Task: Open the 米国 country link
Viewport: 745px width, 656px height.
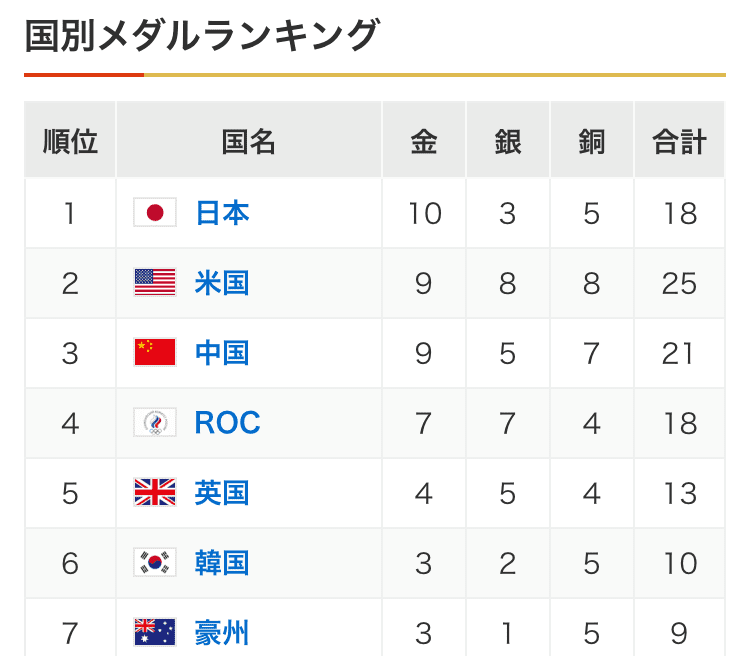Action: (222, 283)
